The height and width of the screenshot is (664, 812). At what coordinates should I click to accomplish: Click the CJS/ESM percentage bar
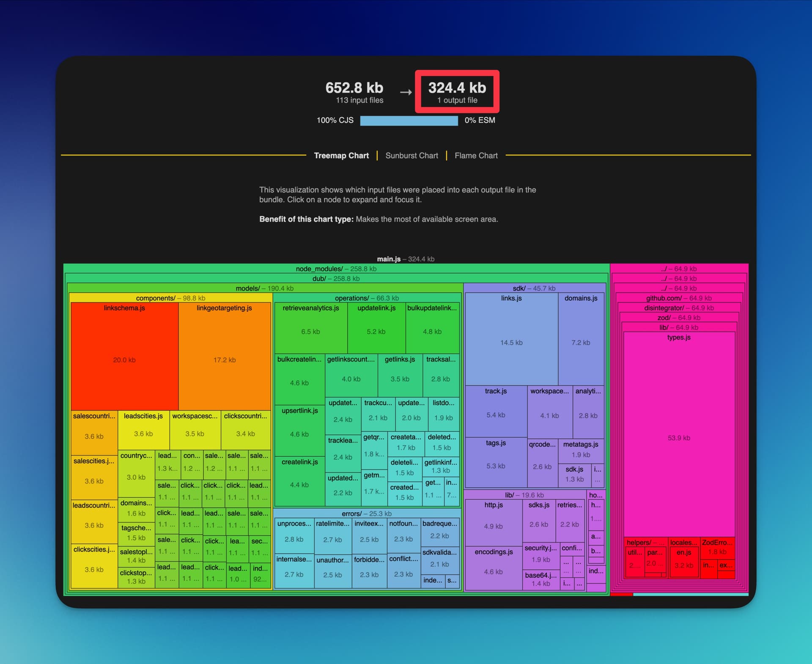pyautogui.click(x=408, y=121)
